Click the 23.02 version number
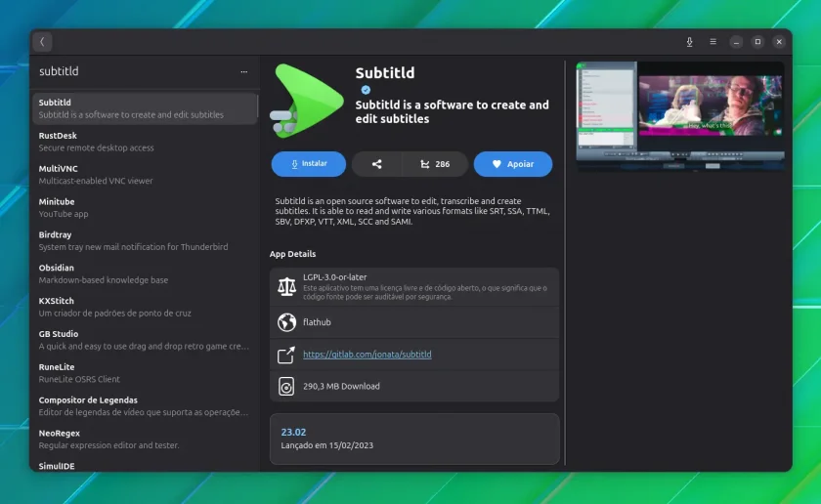821x504 pixels. tap(293, 433)
